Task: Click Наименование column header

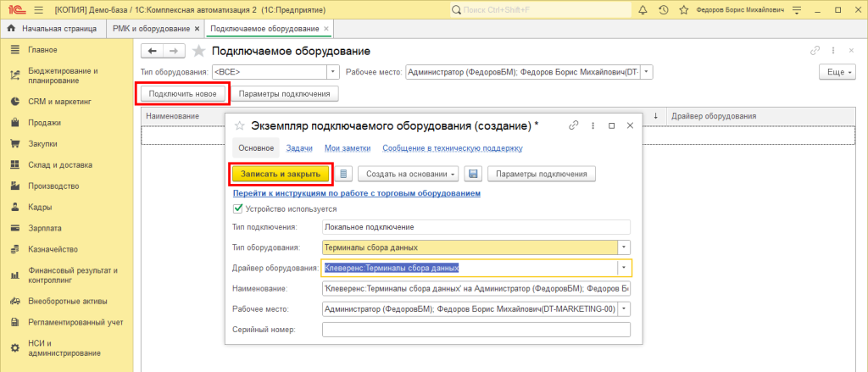Action: point(172,116)
